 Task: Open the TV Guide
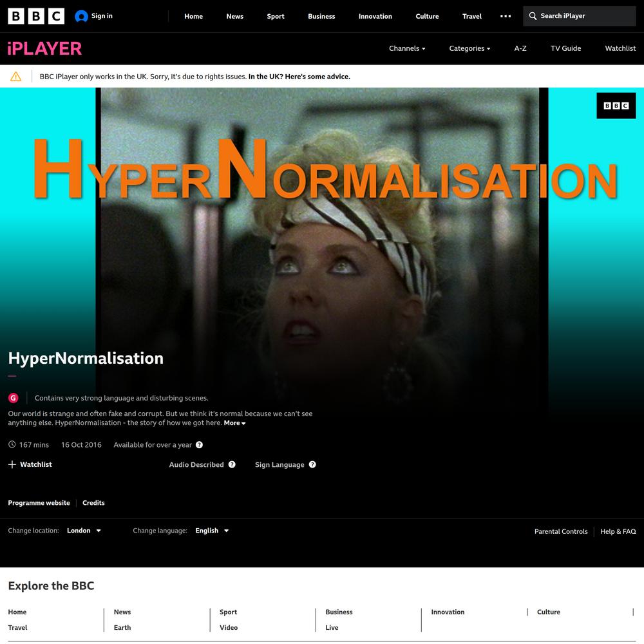tap(565, 48)
